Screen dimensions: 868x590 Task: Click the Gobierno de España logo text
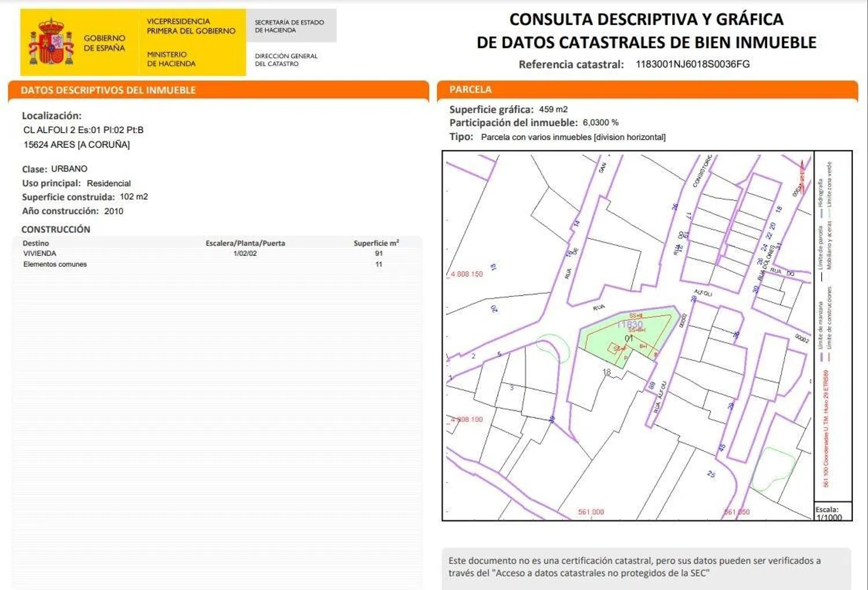coord(104,43)
